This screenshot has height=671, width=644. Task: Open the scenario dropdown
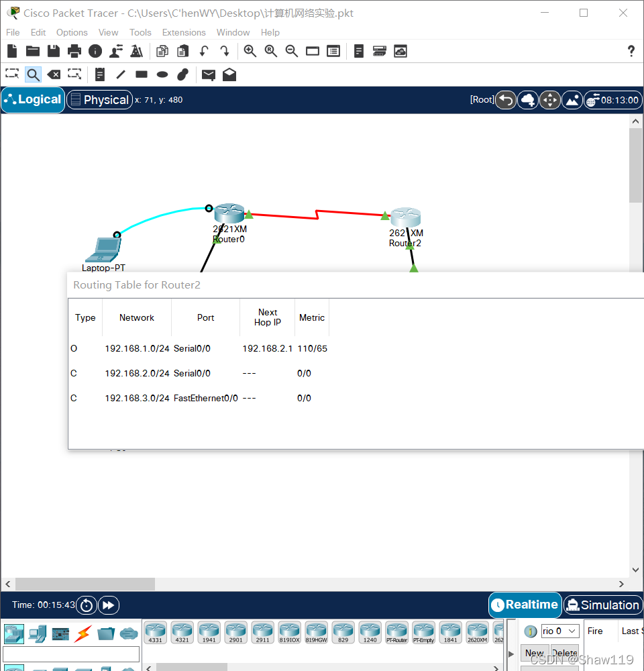tap(559, 631)
